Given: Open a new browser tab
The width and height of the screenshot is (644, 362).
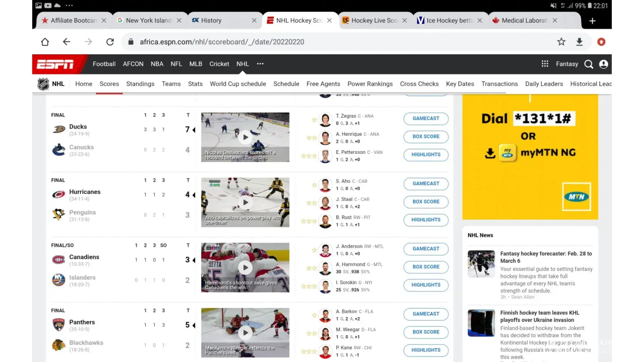Looking at the screenshot, I should (592, 21).
